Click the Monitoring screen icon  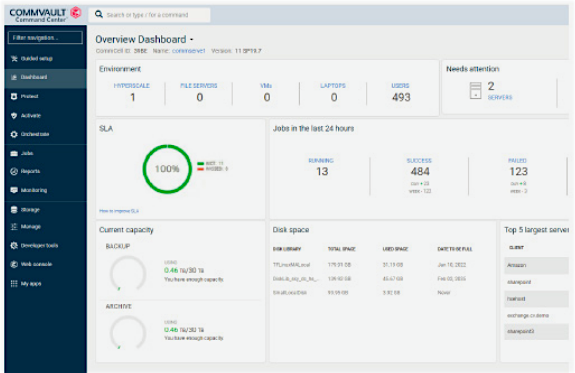pos(14,190)
